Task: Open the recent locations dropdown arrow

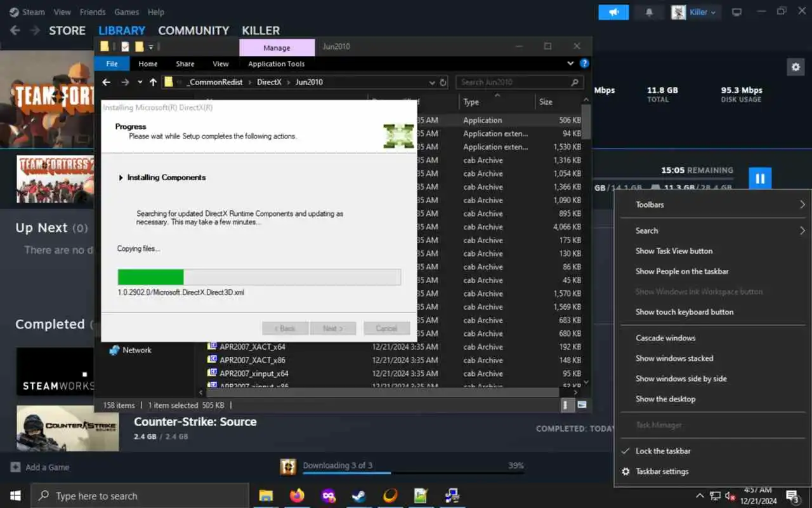Action: (x=140, y=82)
